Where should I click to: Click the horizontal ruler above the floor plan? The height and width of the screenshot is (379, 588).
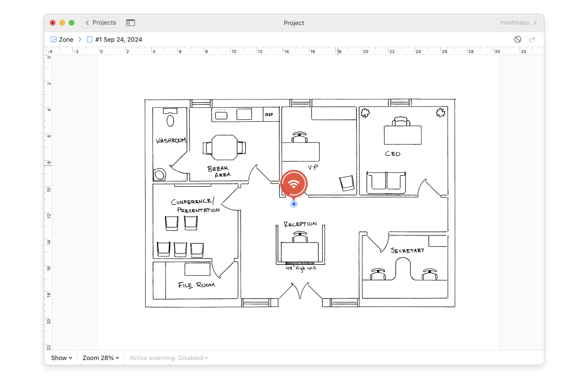click(294, 50)
